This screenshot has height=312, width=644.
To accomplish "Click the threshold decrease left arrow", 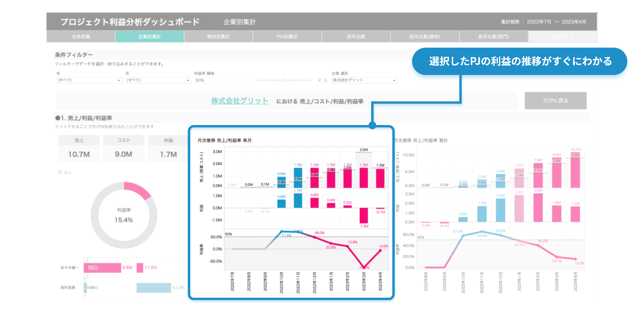I will click(x=320, y=80).
